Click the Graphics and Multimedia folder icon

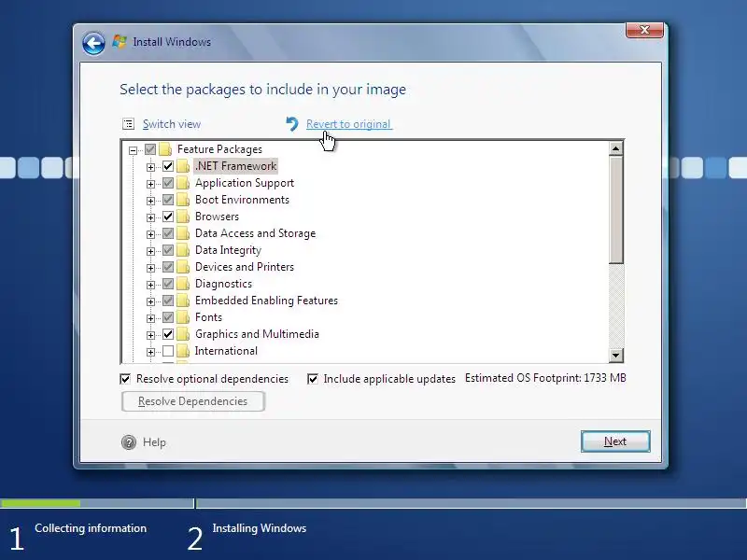tap(183, 334)
